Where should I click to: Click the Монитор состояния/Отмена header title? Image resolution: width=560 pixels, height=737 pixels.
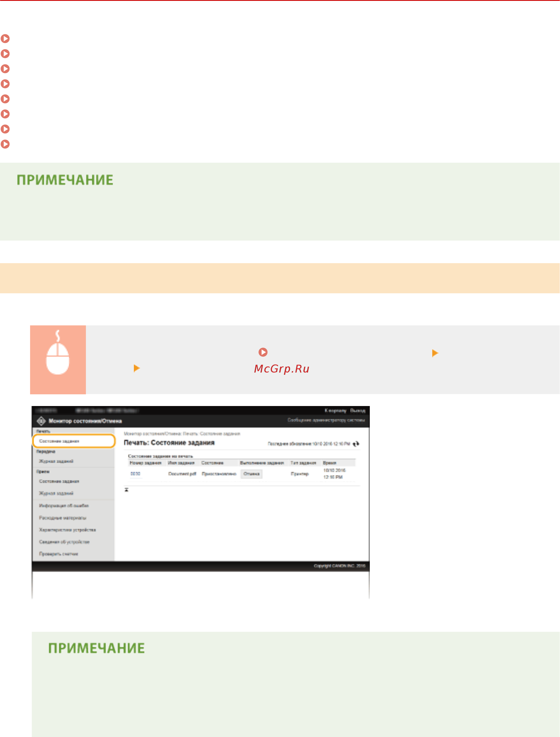pyautogui.click(x=85, y=421)
